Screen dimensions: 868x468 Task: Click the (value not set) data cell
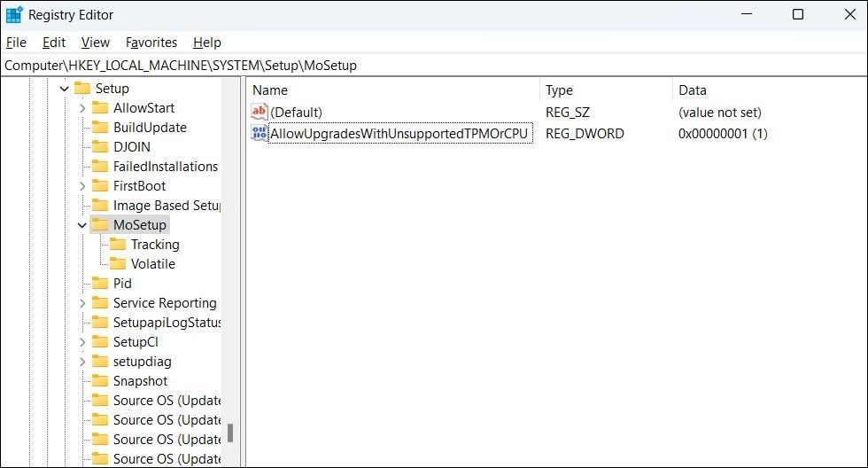(719, 113)
